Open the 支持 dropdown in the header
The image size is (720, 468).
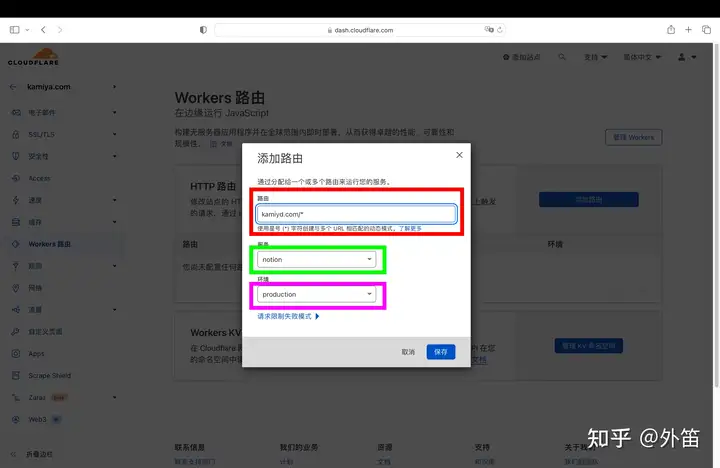(596, 57)
